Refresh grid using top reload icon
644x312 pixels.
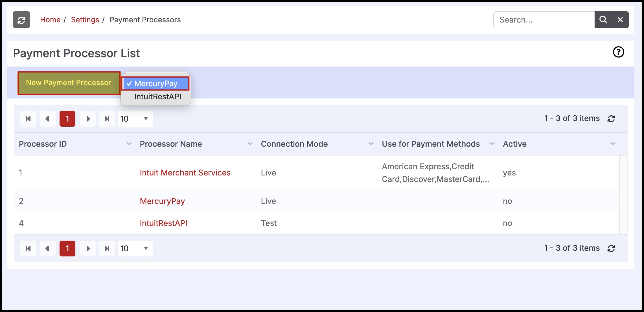[611, 119]
